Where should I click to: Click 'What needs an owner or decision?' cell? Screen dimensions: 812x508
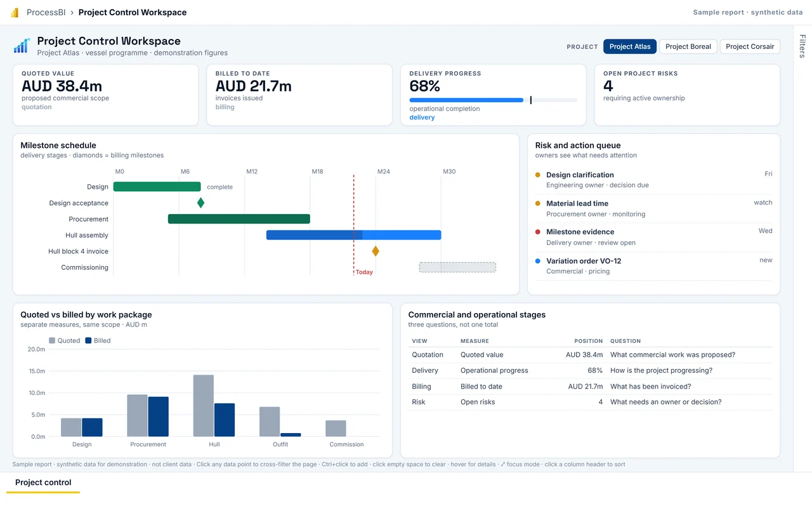pos(666,402)
